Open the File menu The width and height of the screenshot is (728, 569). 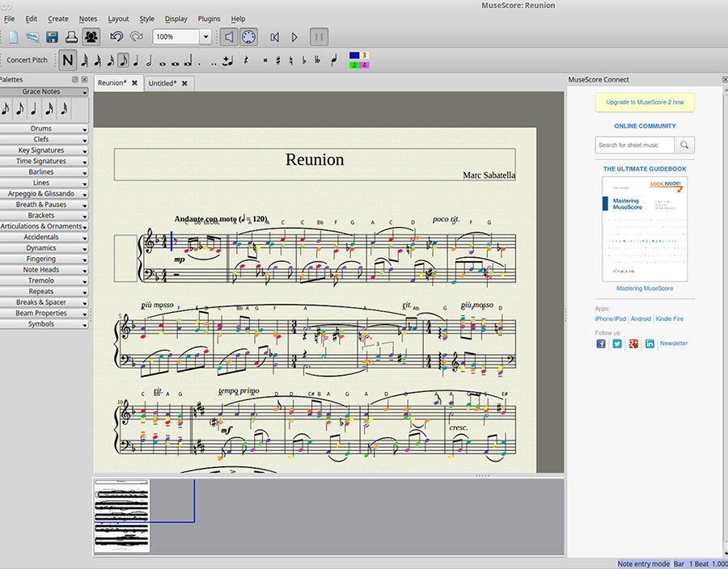click(x=9, y=19)
